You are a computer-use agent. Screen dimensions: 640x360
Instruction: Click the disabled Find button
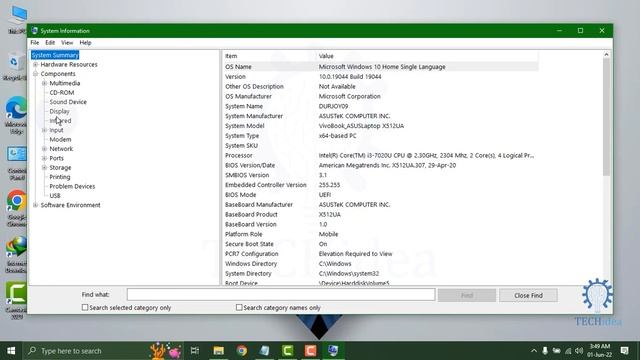(467, 295)
